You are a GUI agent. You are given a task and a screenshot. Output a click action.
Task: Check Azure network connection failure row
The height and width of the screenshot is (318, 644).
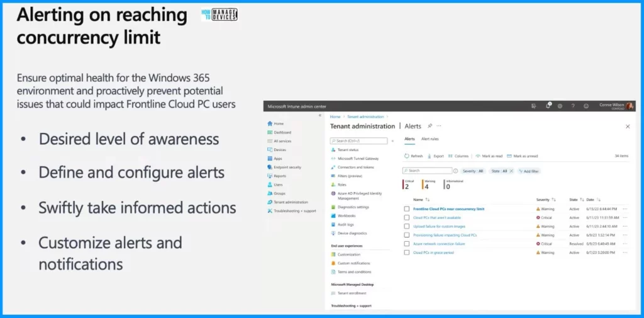click(407, 244)
